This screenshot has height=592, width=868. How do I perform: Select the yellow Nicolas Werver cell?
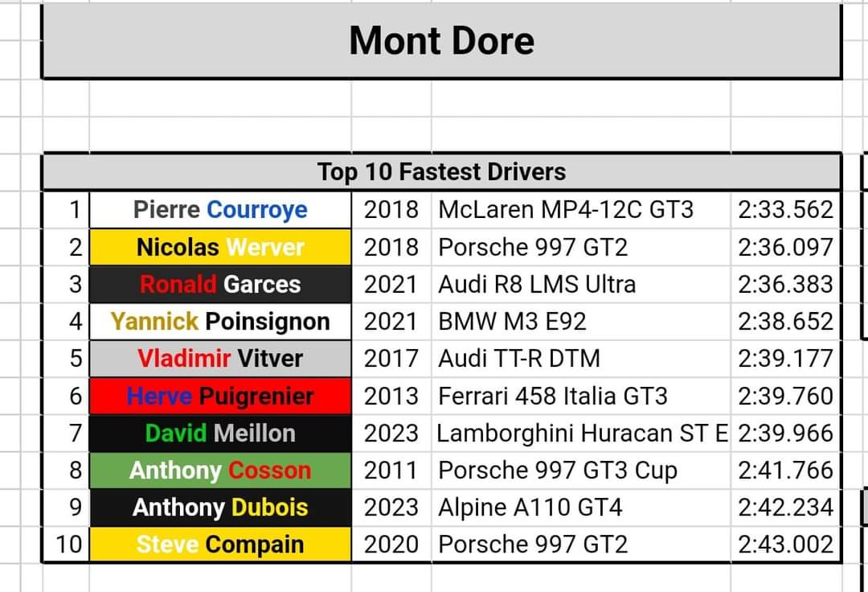coord(220,247)
